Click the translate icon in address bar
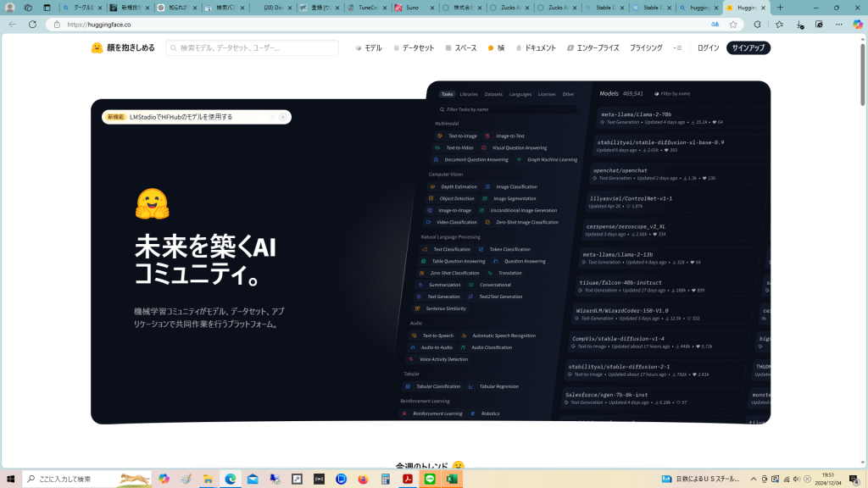 [715, 25]
